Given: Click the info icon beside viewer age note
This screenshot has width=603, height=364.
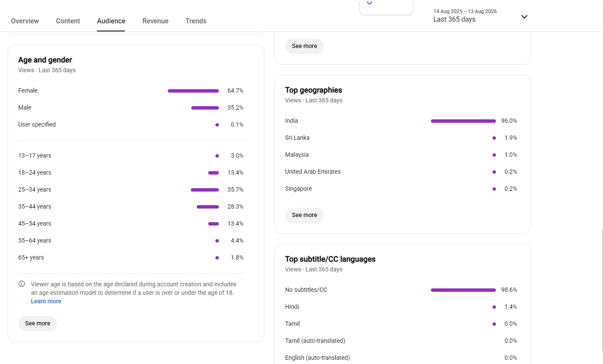Looking at the screenshot, I should (x=22, y=284).
